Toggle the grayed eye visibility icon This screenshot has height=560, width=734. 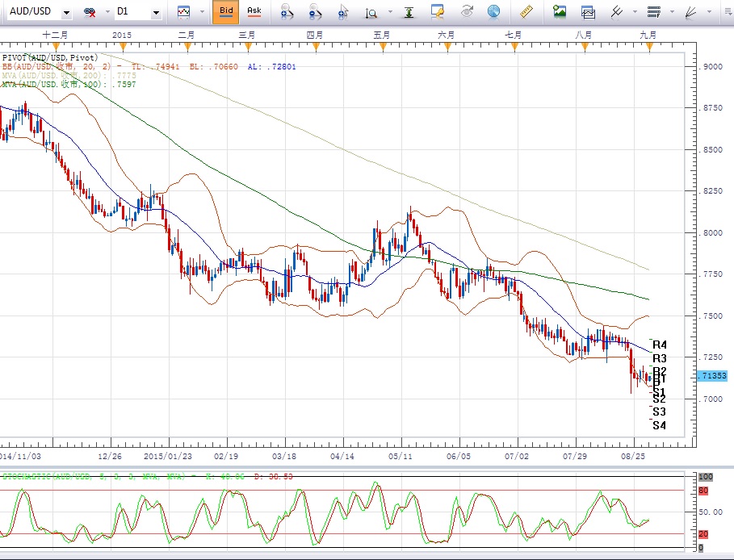click(x=467, y=12)
